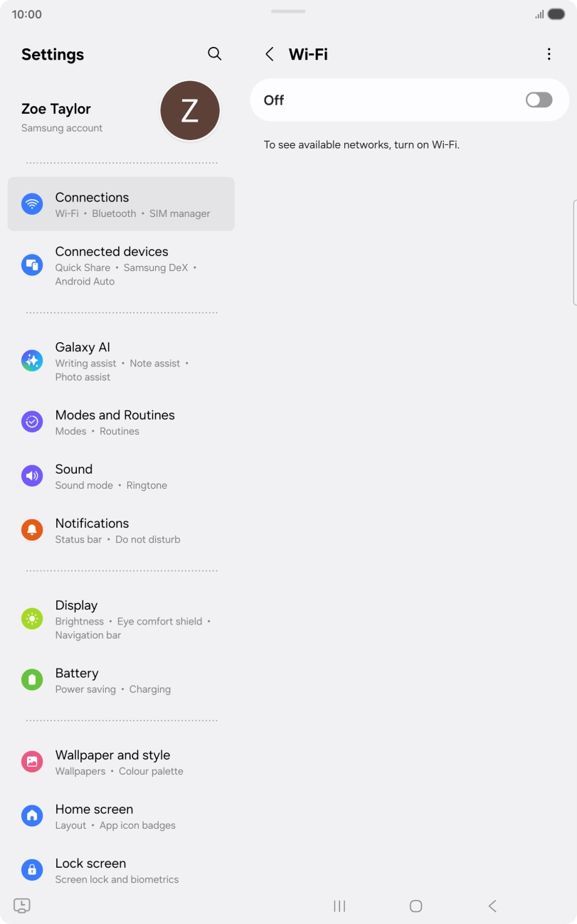Image resolution: width=577 pixels, height=924 pixels.
Task: Tap the Notifications bell icon
Action: coord(32,530)
